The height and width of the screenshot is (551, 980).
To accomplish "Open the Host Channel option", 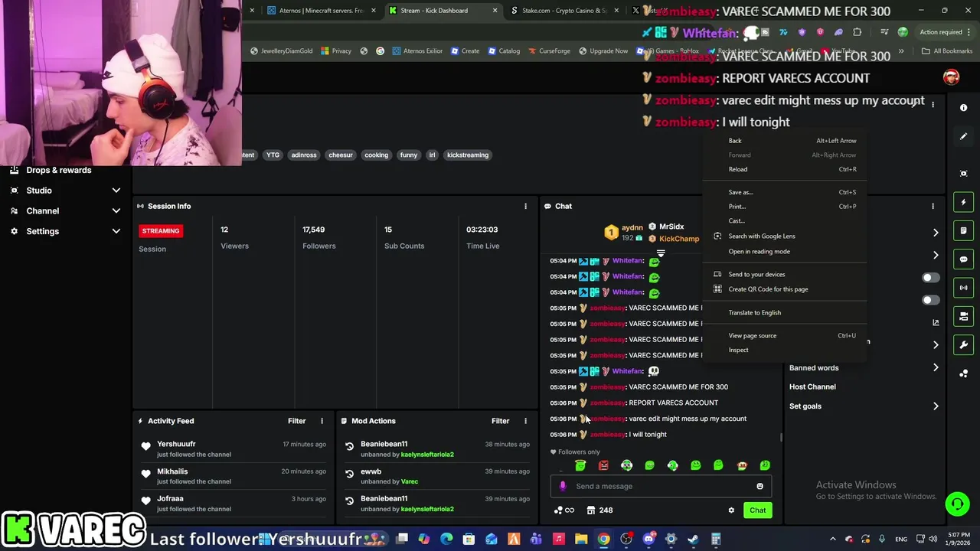I will point(812,387).
